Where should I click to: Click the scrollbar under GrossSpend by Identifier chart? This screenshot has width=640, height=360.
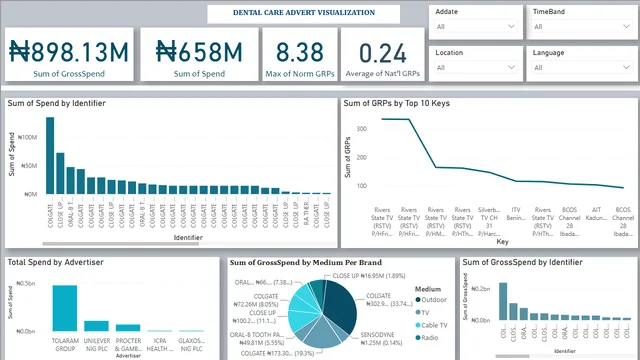512,356
